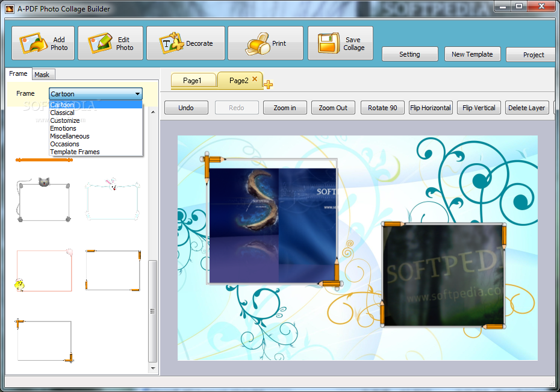Viewport: 560px width, 392px height.
Task: Open the Decorate tool
Action: pos(185,43)
